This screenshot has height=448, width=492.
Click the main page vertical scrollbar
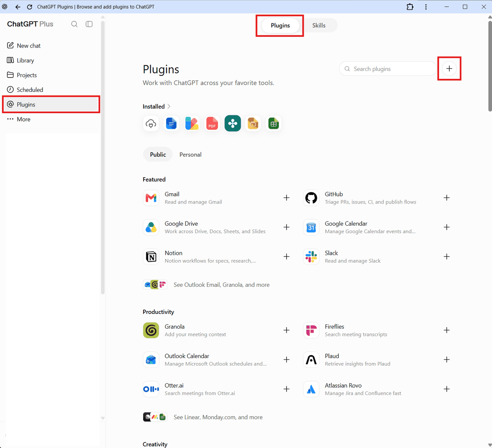(x=490, y=66)
